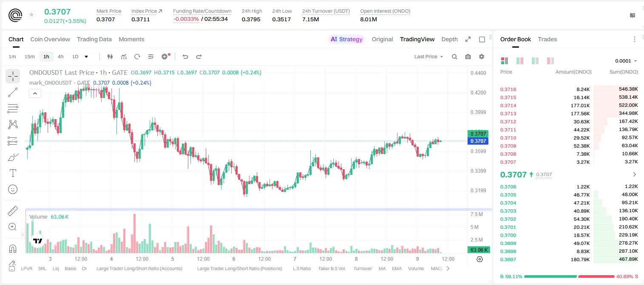Viewport: 644px width, 285px height.
Task: Expand more timeframes arrow next to 1D
Action: coord(86,57)
